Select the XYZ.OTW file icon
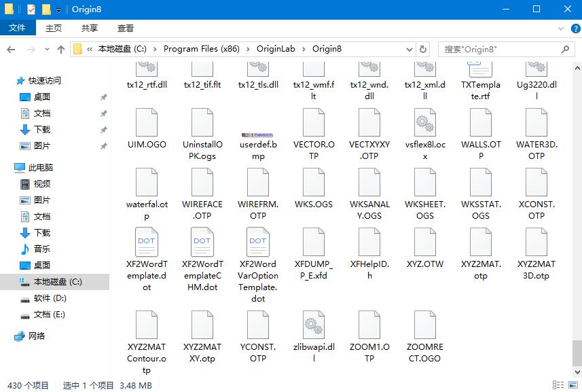Screen dimensions: 582x392 coord(425,242)
